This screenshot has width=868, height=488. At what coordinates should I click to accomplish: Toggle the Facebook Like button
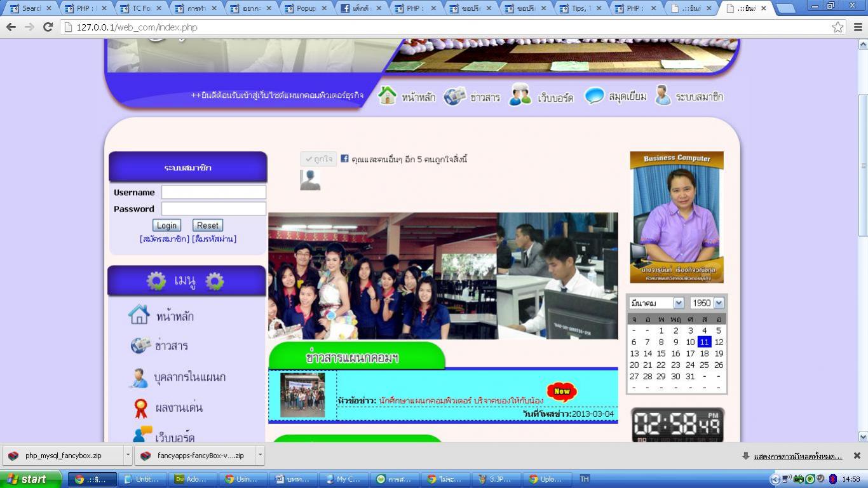tap(318, 159)
